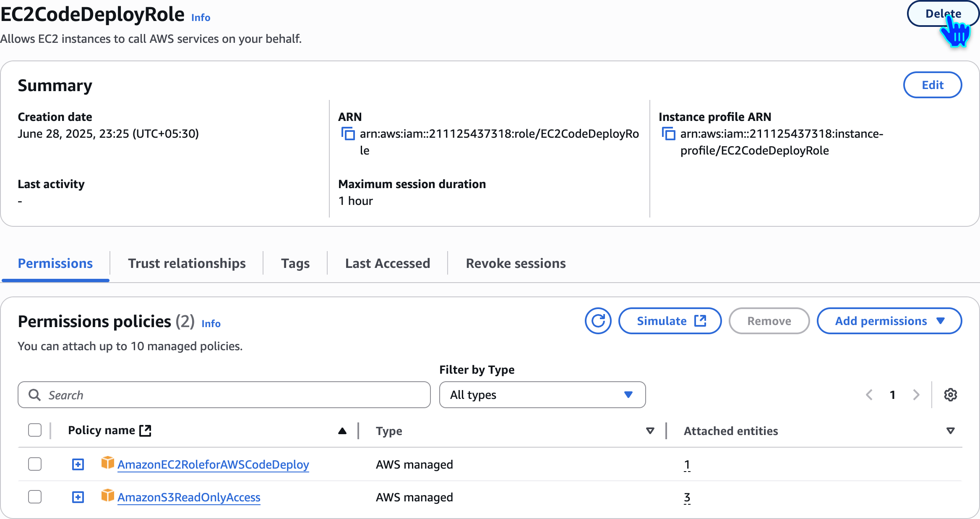Open the All types filter dropdown
This screenshot has height=519, width=980.
pos(542,395)
